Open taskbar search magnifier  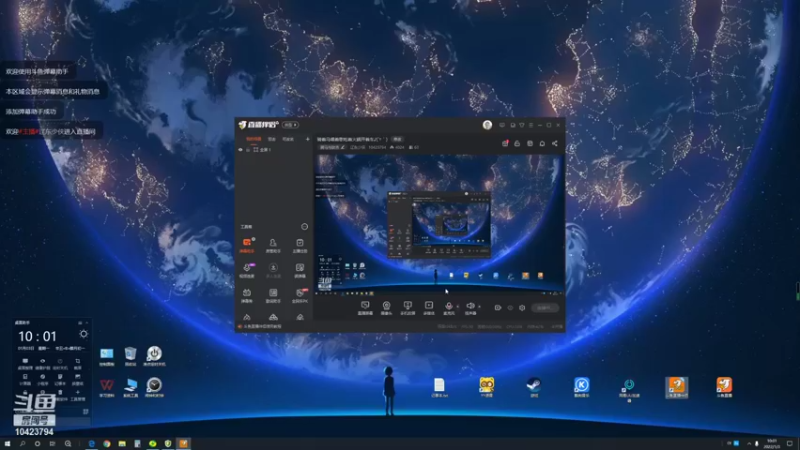[22, 444]
